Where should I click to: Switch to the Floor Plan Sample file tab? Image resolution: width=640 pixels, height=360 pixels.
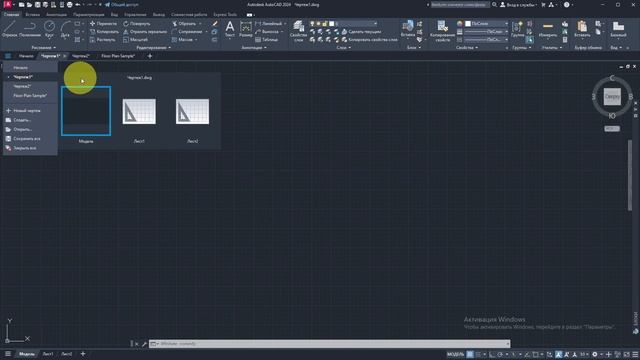(x=118, y=56)
